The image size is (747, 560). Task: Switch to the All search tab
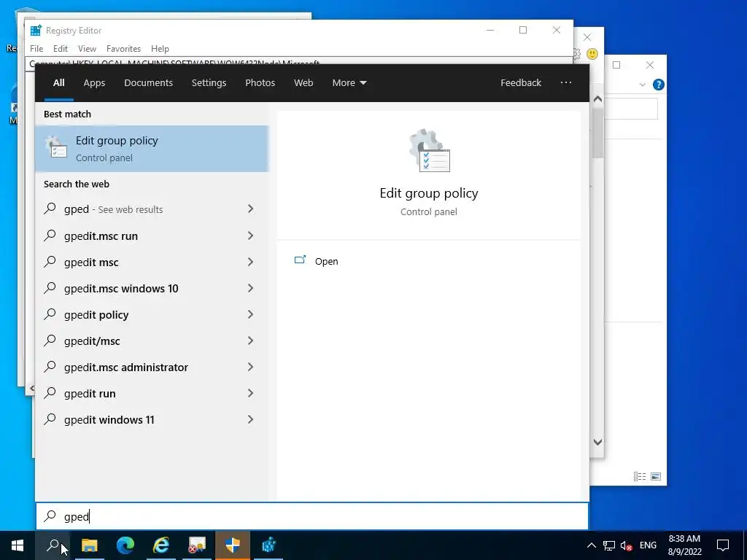[x=58, y=83]
